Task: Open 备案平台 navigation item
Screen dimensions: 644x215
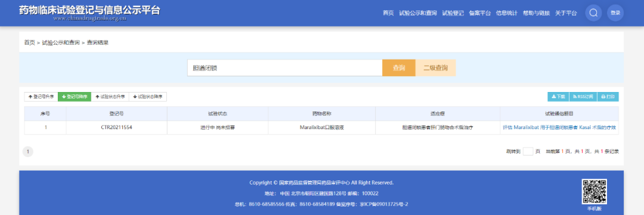Action: (x=479, y=13)
